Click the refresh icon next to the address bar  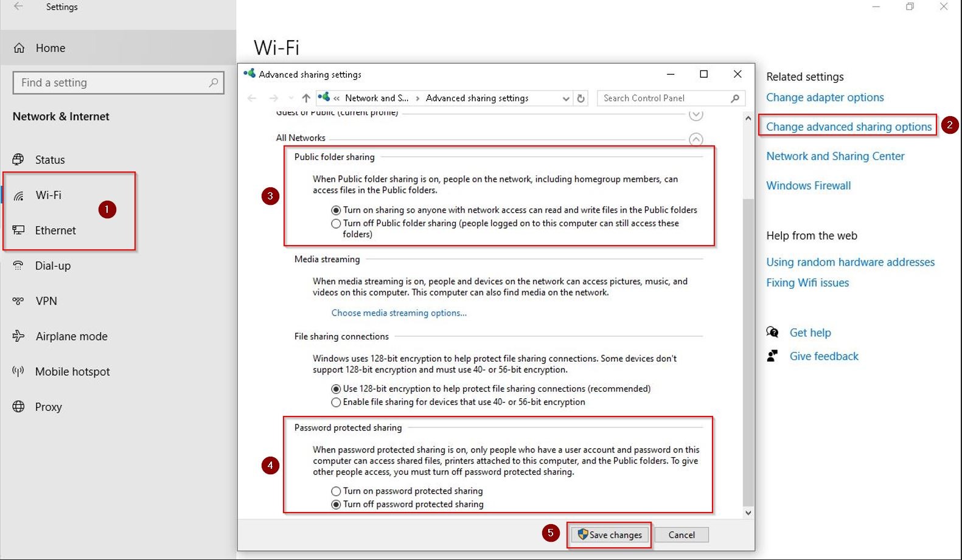[581, 99]
